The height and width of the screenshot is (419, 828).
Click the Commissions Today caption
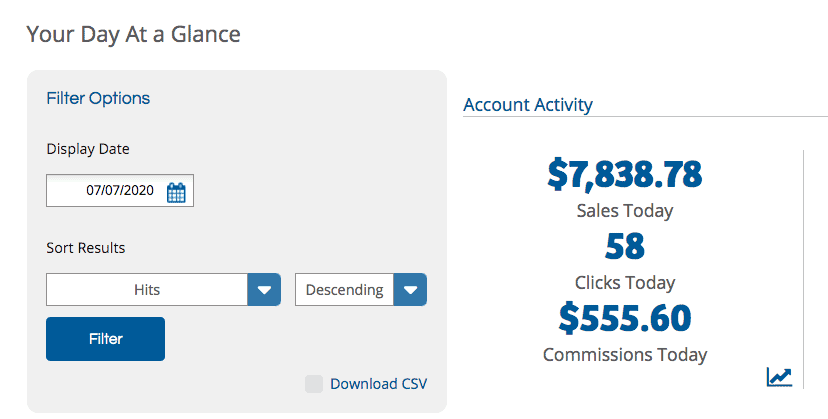pyautogui.click(x=624, y=354)
